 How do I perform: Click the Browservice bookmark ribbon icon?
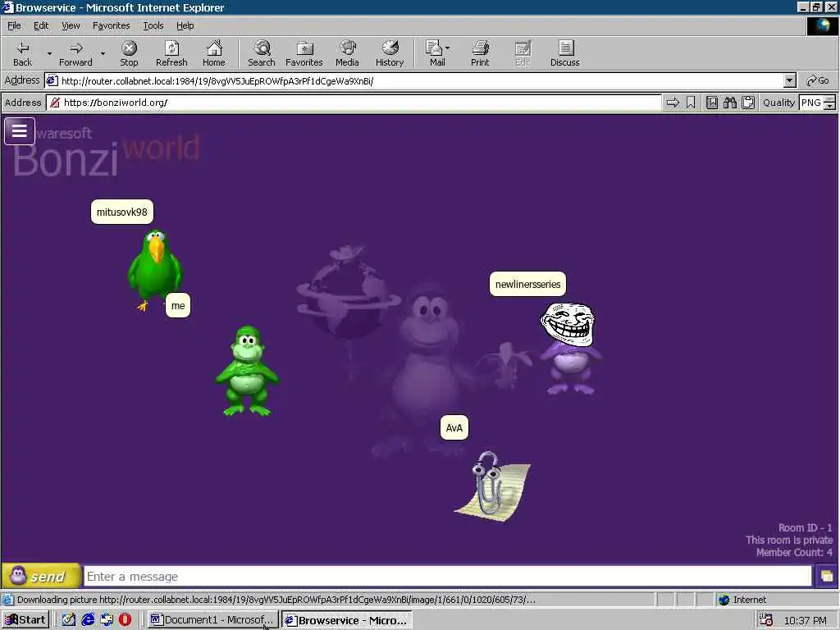[x=691, y=103]
